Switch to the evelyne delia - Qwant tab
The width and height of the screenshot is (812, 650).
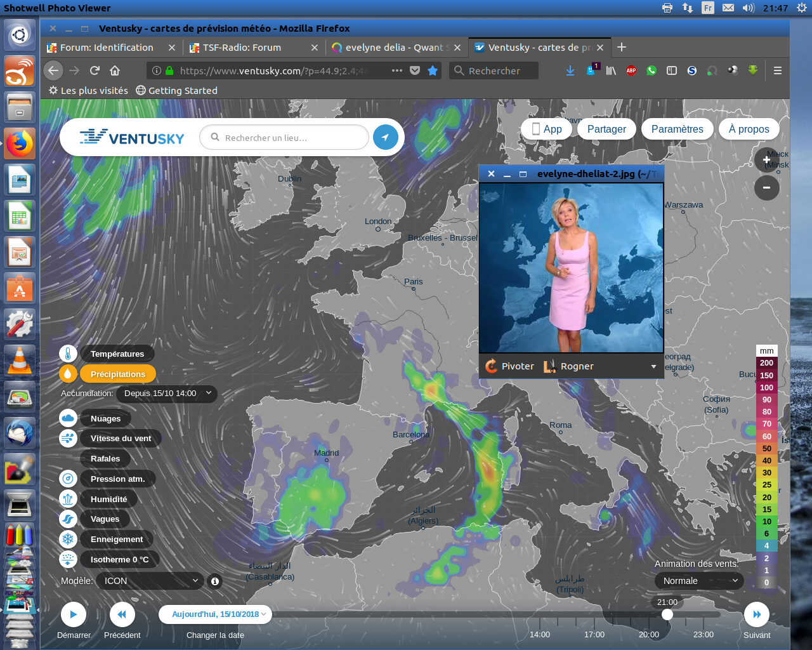[x=397, y=48]
